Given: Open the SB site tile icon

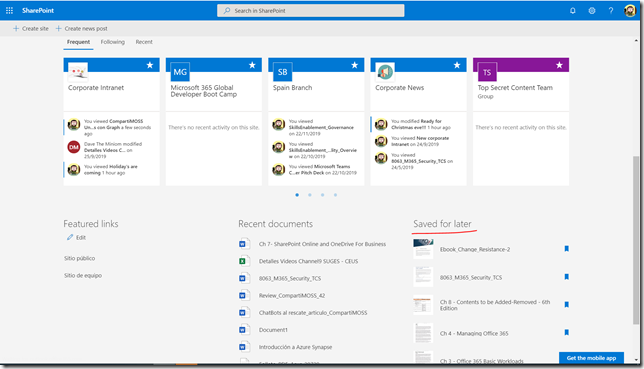Looking at the screenshot, I should (283, 72).
